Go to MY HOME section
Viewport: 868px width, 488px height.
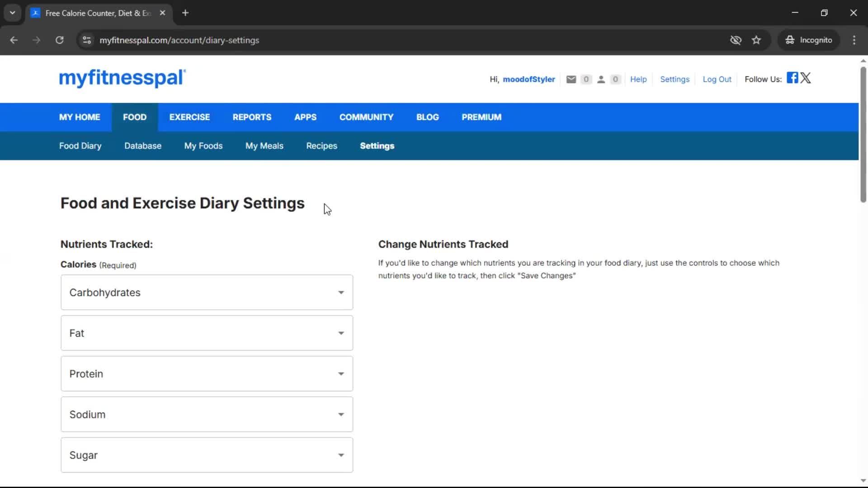(80, 117)
